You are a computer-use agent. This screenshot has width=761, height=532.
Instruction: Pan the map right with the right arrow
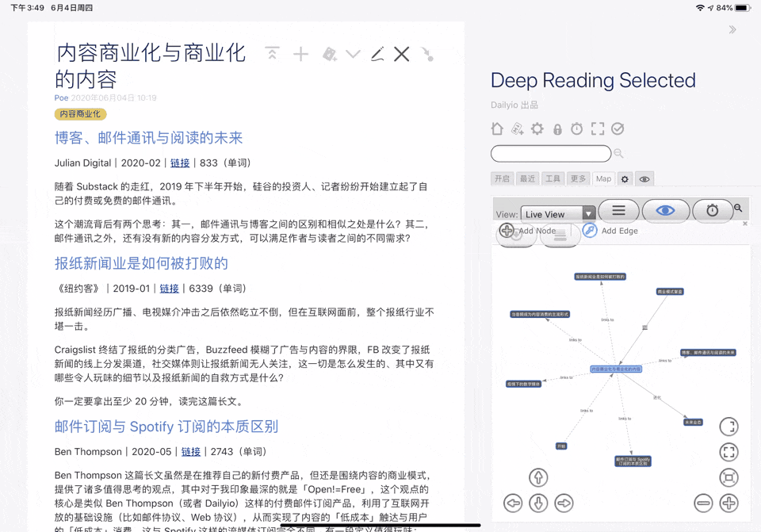564,503
